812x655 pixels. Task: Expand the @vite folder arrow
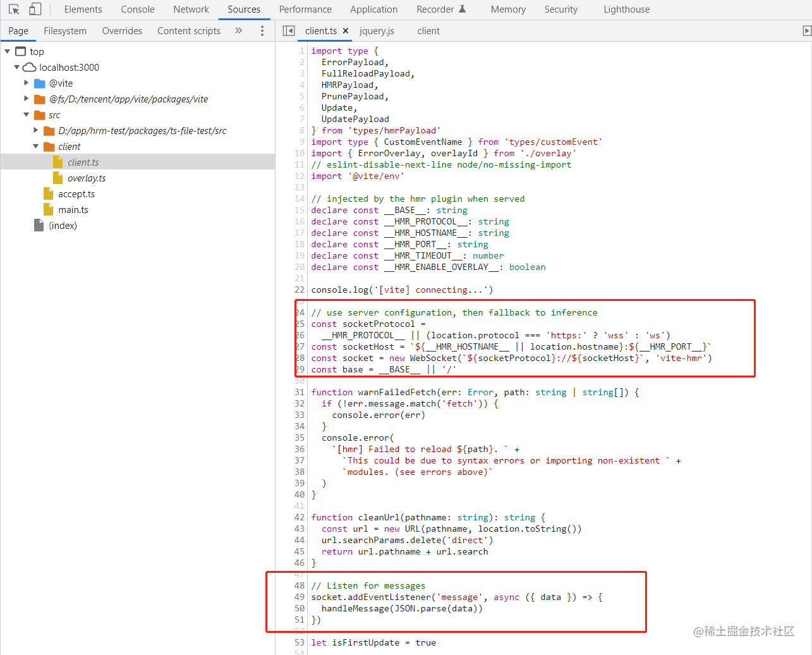click(27, 83)
